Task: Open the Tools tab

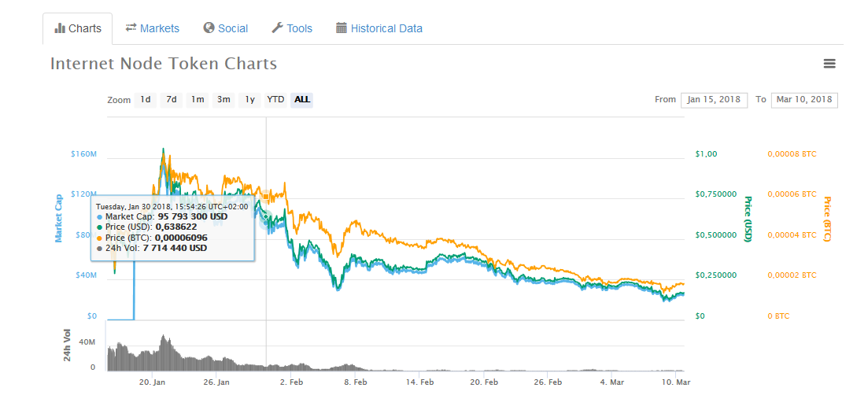Action: point(292,28)
